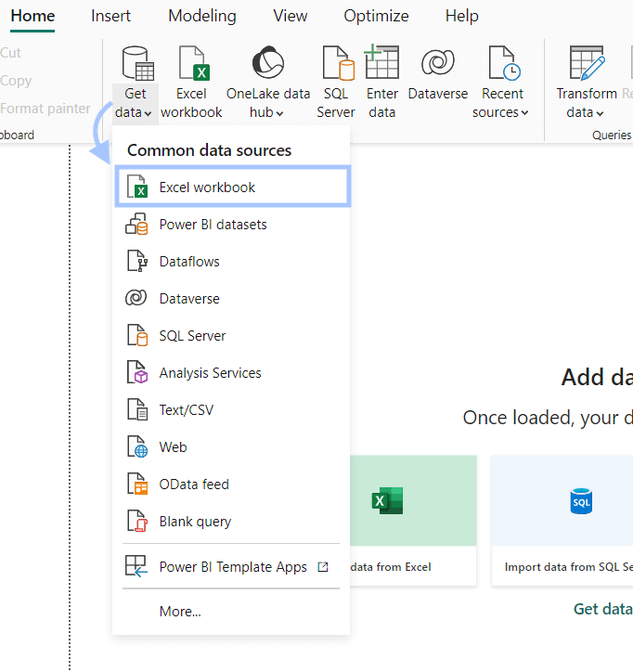Click the Common data sources heading
The image size is (633, 672).
pyautogui.click(x=209, y=150)
